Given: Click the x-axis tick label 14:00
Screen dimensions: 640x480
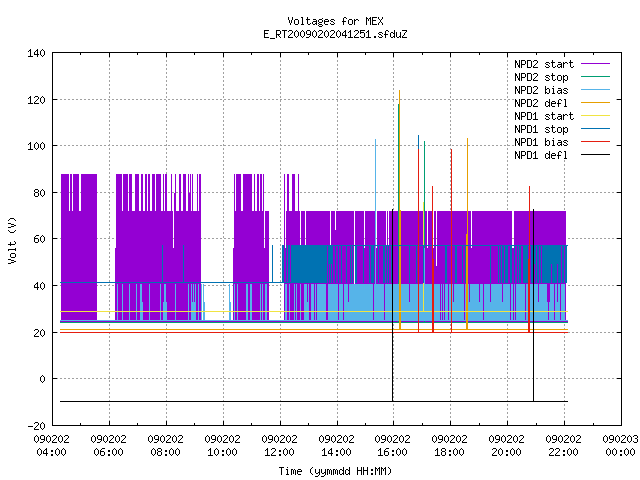Looking at the screenshot, I should (336, 452).
